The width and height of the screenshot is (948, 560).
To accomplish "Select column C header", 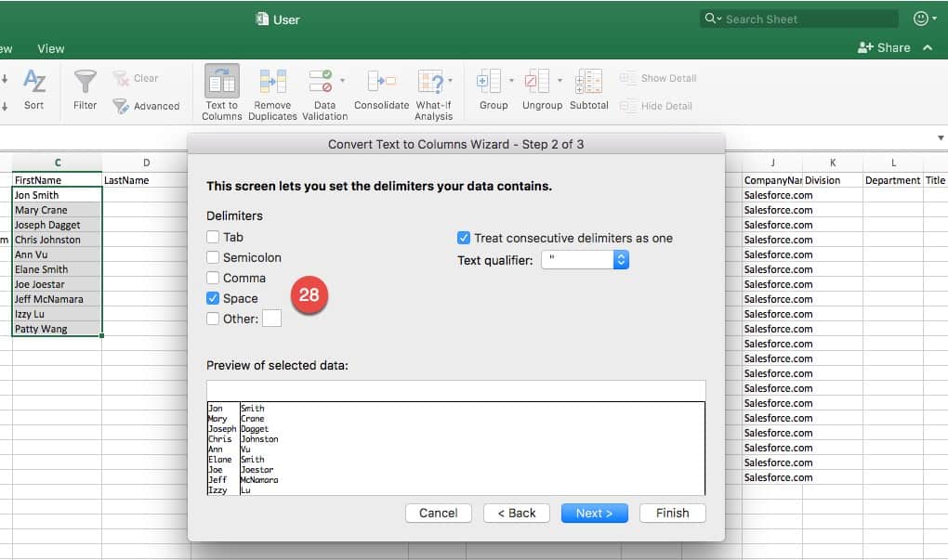I will click(58, 163).
